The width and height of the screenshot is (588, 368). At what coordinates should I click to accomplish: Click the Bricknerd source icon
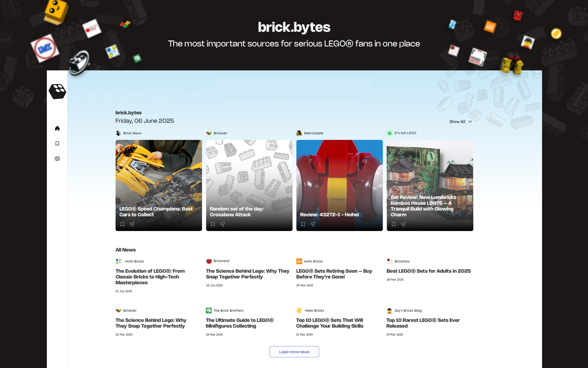pyautogui.click(x=209, y=261)
